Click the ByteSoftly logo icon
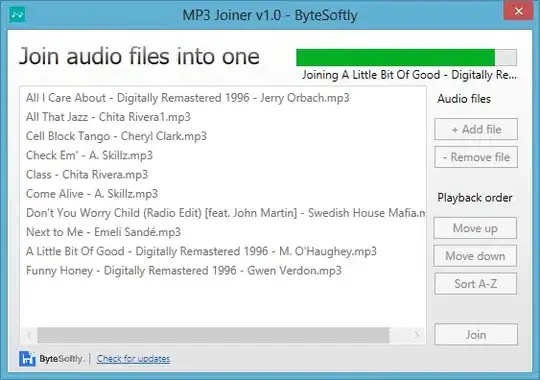The width and height of the screenshot is (540, 380). 27,359
